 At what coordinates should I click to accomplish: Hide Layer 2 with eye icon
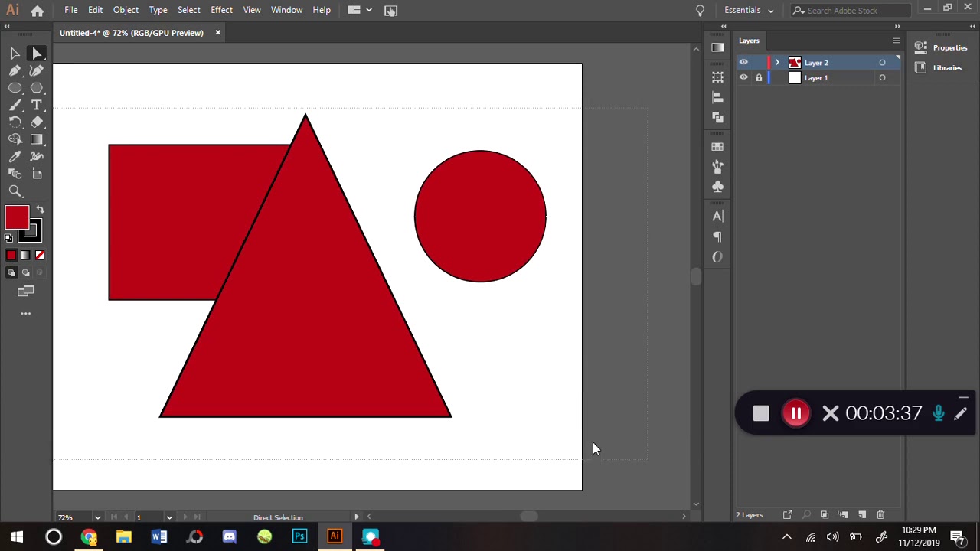[743, 62]
